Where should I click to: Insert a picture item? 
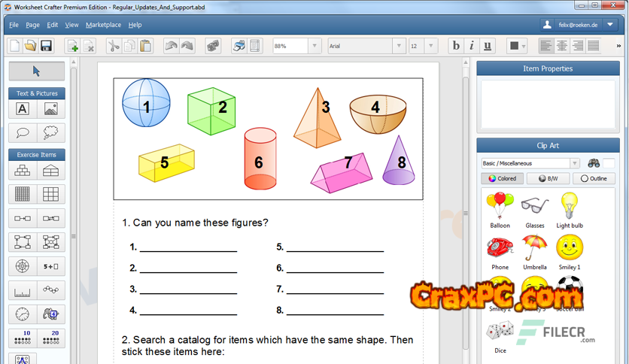[51, 109]
